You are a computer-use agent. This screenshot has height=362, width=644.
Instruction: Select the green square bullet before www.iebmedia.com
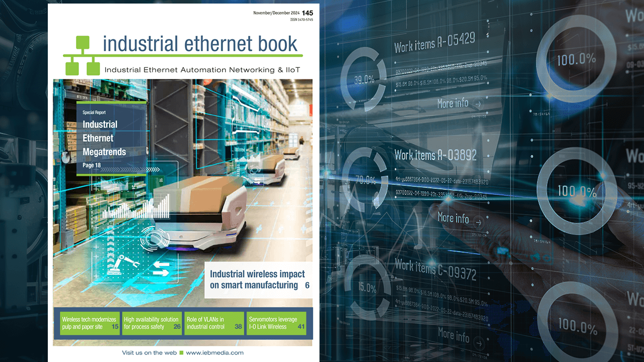(x=181, y=353)
